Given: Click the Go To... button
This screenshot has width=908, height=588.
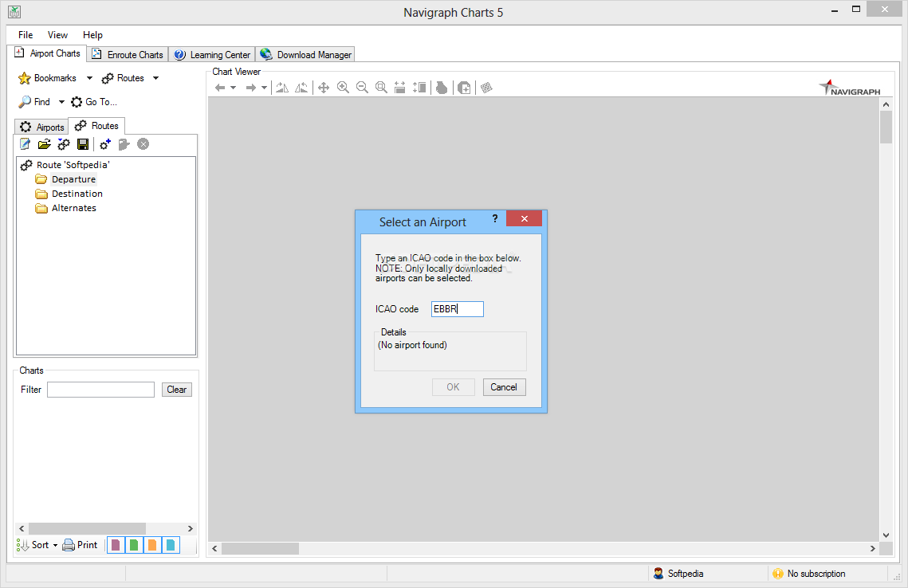Looking at the screenshot, I should [x=94, y=102].
